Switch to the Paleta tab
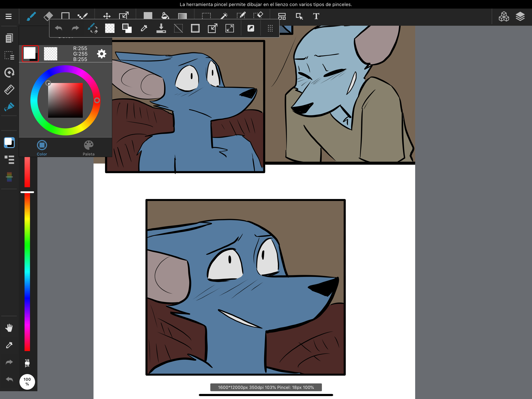532x399 pixels. tap(89, 148)
